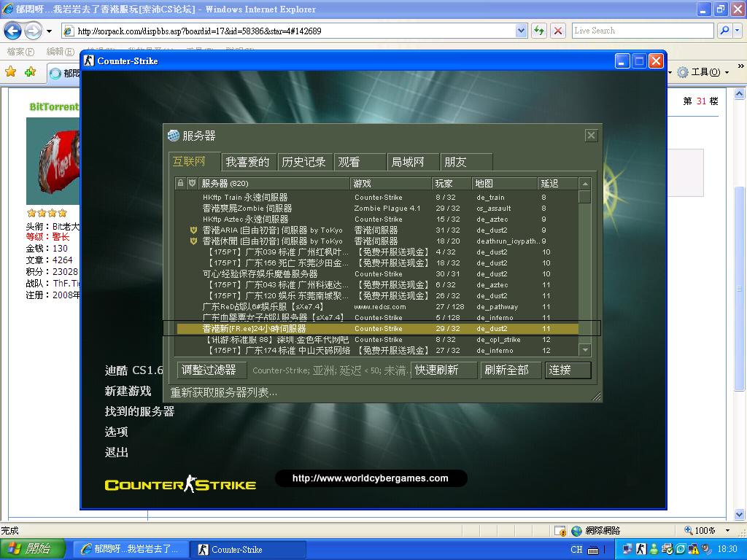Viewport: 747px width, 560px height.
Task: Click the Counter-Strike tray icon
Action: tap(640, 549)
